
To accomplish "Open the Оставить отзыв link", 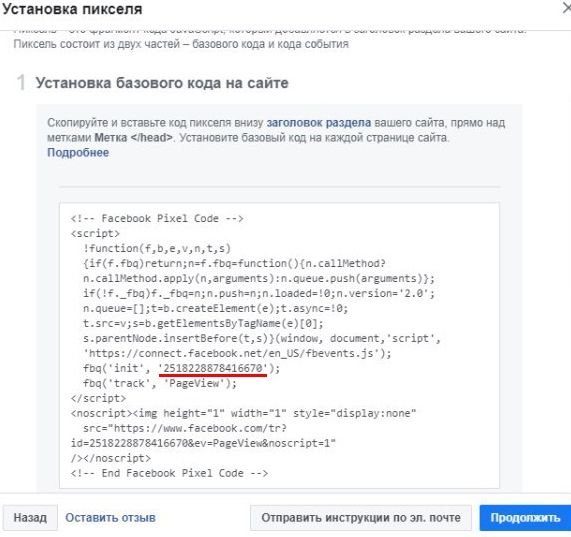I will [x=110, y=517].
